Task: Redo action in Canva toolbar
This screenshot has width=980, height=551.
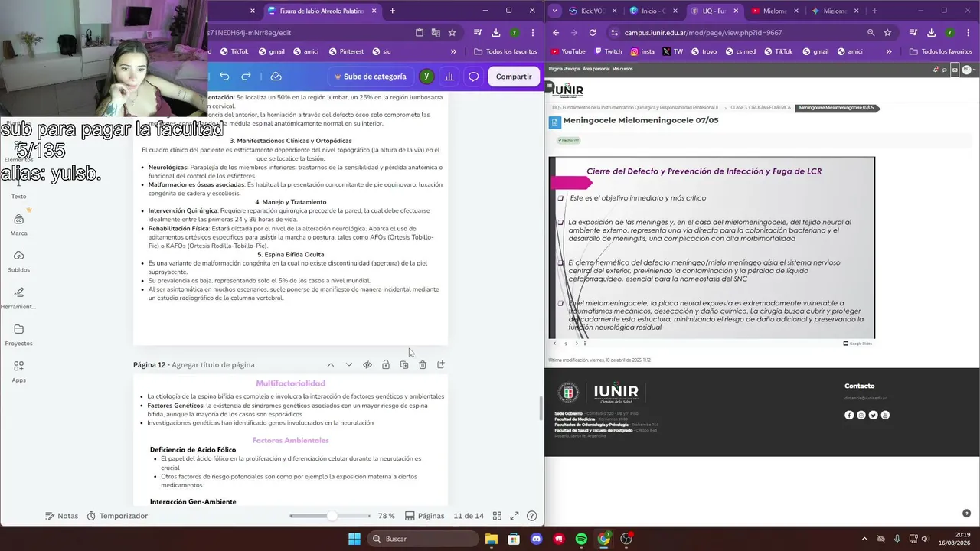Action: click(x=246, y=77)
